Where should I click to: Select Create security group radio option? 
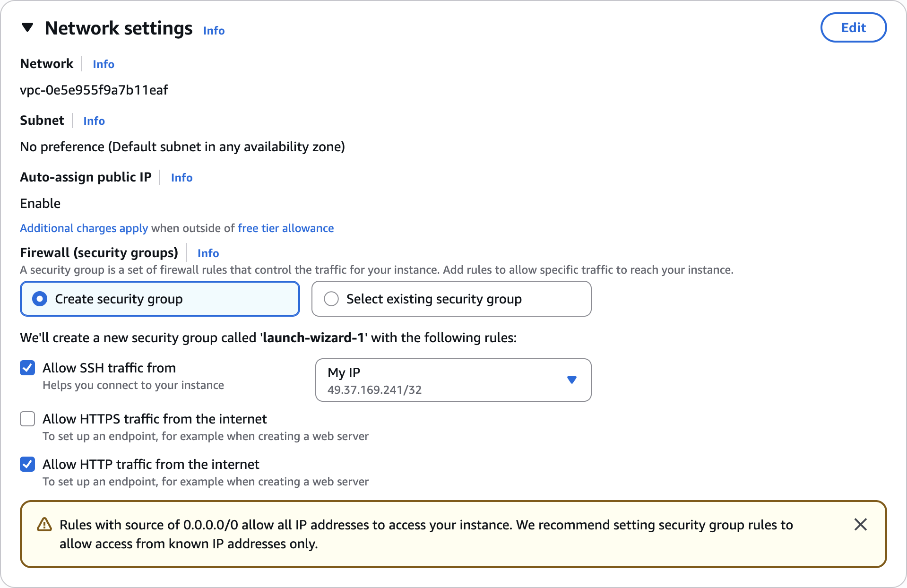click(x=160, y=299)
